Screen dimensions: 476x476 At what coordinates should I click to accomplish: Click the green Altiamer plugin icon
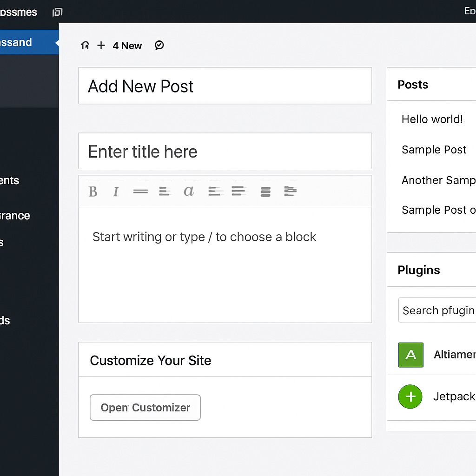click(411, 355)
